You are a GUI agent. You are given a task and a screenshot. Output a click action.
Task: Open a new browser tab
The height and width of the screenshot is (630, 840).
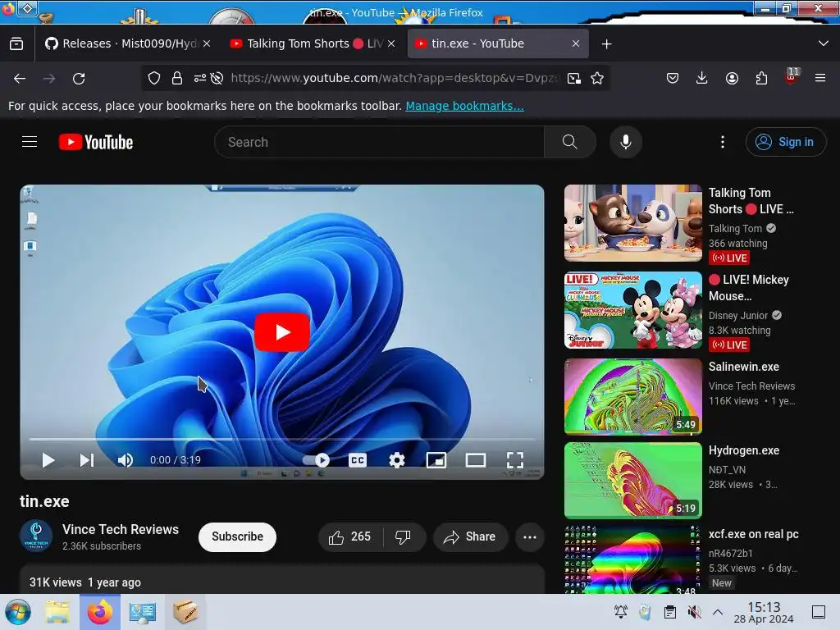606,44
